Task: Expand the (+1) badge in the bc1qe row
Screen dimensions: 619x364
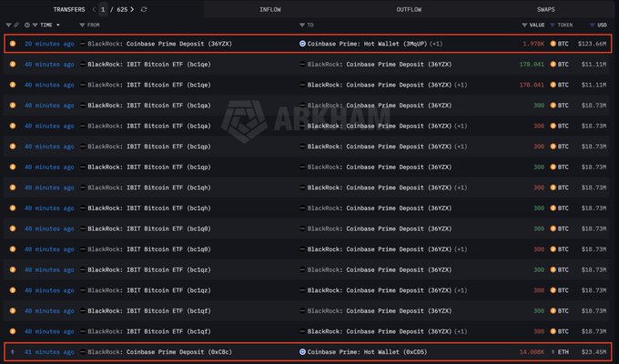Action: point(461,85)
